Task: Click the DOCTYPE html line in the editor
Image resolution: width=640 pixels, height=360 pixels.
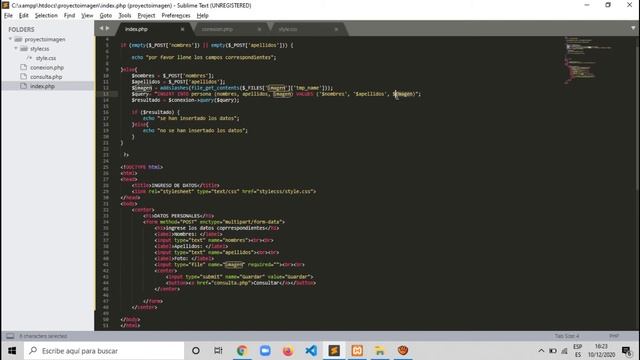Action: [142, 167]
